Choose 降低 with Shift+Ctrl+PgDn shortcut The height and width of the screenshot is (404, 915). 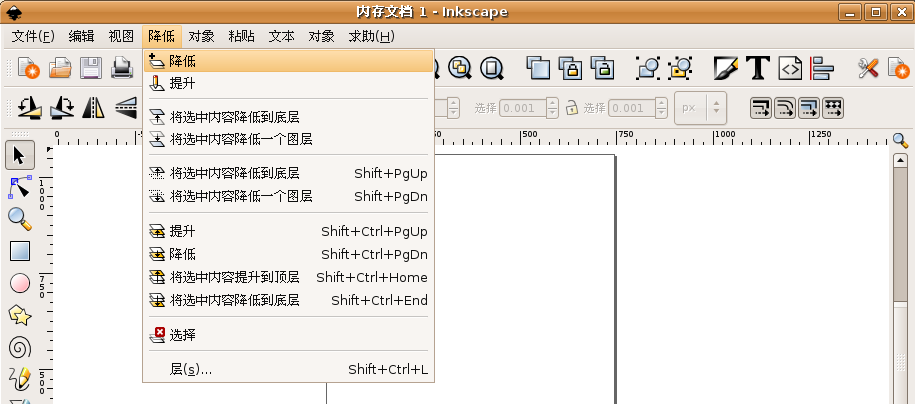click(x=288, y=255)
